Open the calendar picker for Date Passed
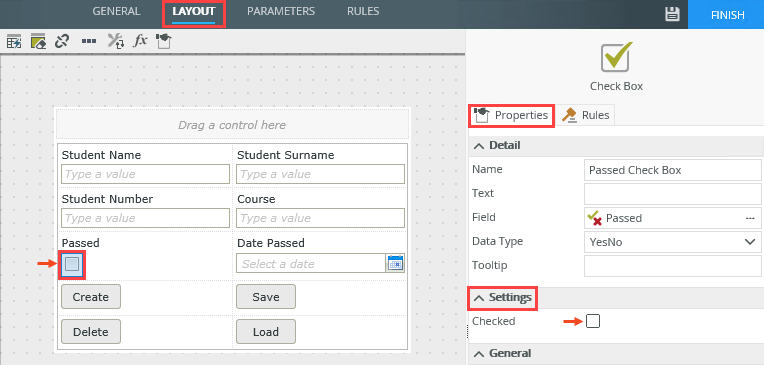This screenshot has height=365, width=764. point(395,263)
